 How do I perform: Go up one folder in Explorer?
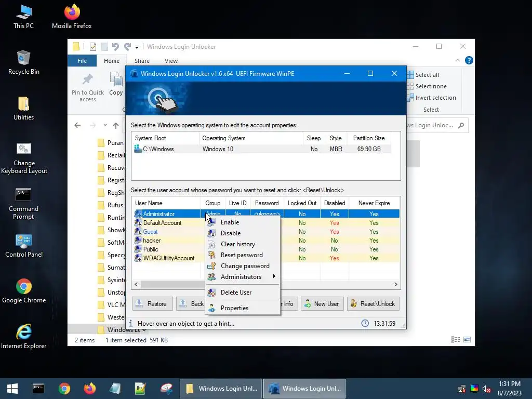pyautogui.click(x=116, y=126)
